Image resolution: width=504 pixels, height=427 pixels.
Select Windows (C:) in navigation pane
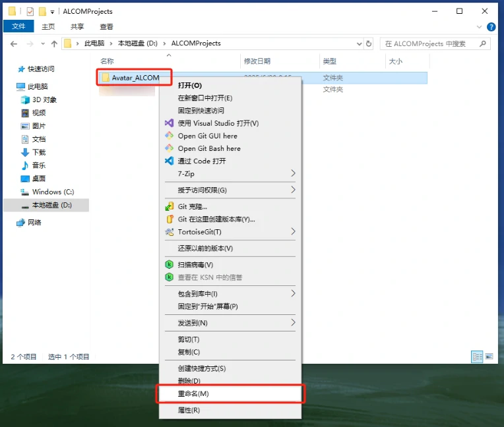tap(53, 192)
